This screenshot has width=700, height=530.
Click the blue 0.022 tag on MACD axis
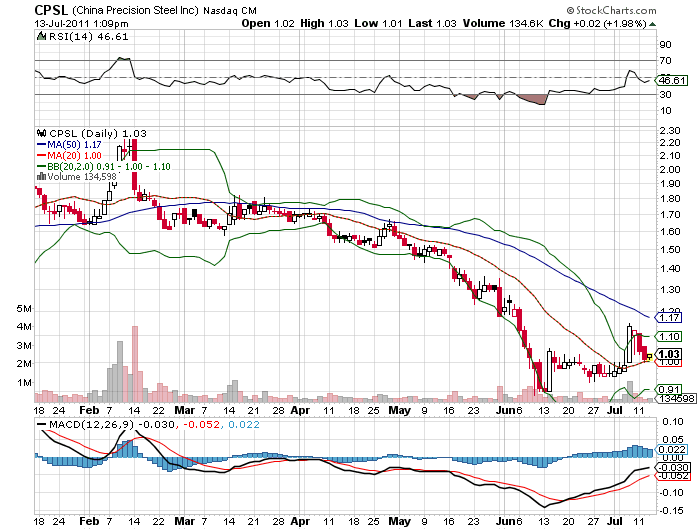click(x=671, y=450)
